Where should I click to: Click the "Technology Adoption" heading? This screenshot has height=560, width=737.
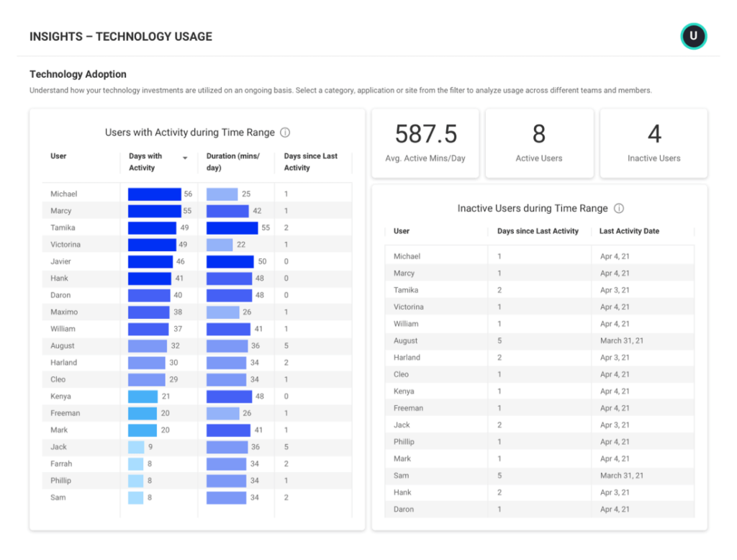78,73
